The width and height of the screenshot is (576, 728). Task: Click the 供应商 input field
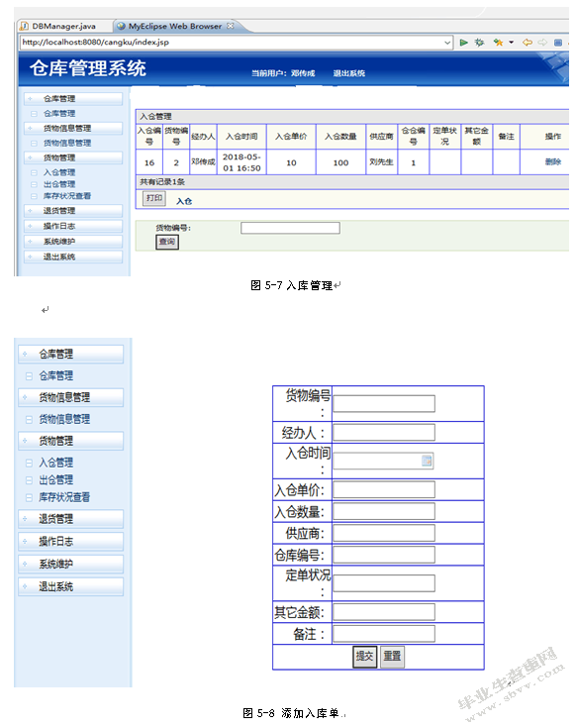point(384,533)
